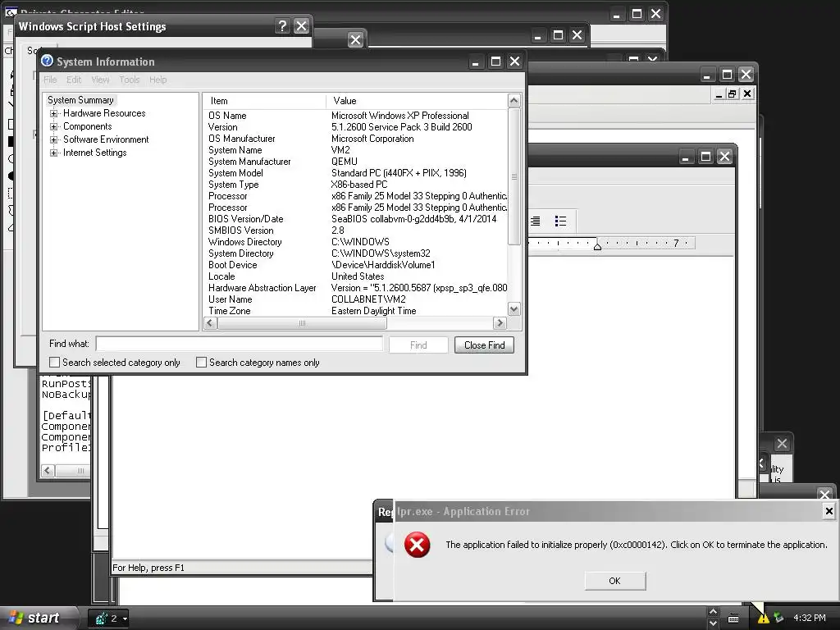Expand the Internet Settings tree node
840x630 pixels.
[x=53, y=153]
